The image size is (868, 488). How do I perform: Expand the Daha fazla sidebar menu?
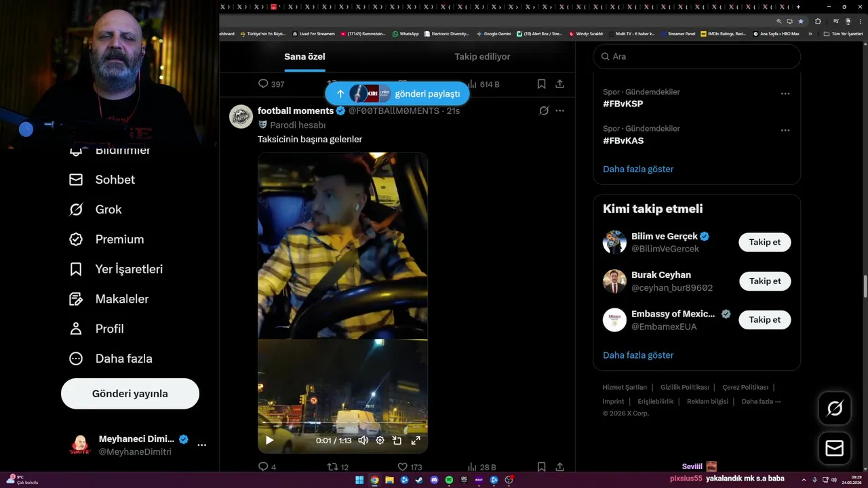pyautogui.click(x=111, y=359)
